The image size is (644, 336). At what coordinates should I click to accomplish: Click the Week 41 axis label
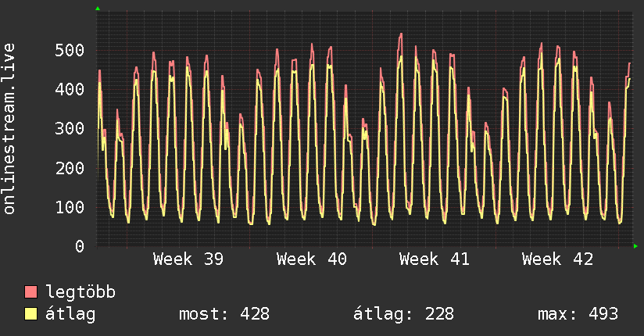coord(434,259)
